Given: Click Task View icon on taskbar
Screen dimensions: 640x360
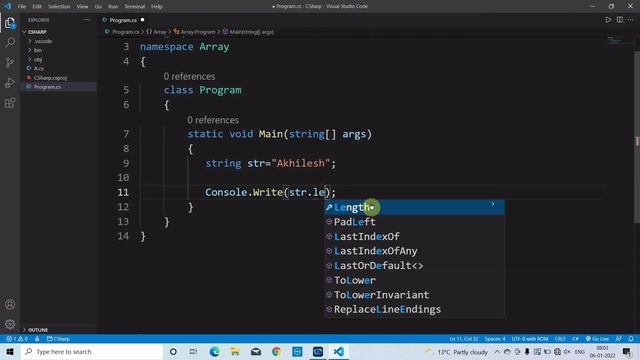Looking at the screenshot, I should [193, 351].
